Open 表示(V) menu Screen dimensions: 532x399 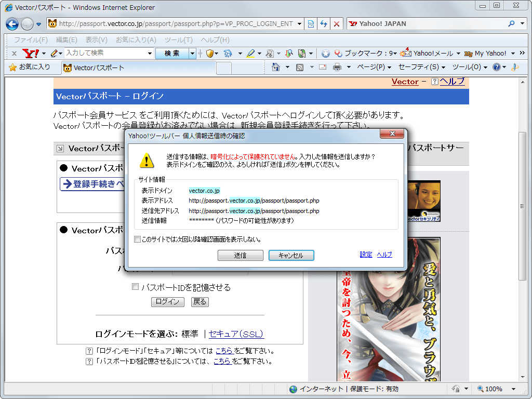pyautogui.click(x=96, y=39)
